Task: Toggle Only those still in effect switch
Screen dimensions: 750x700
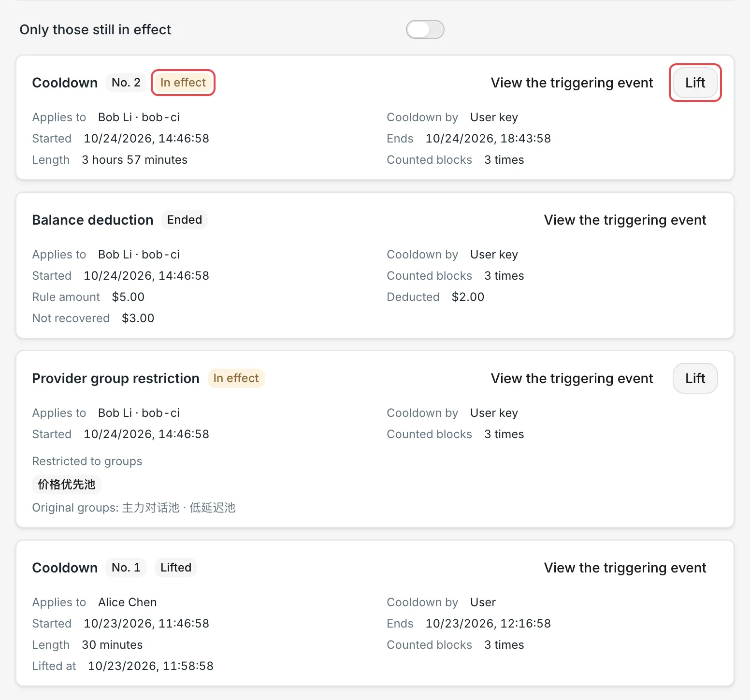Action: coord(425,29)
